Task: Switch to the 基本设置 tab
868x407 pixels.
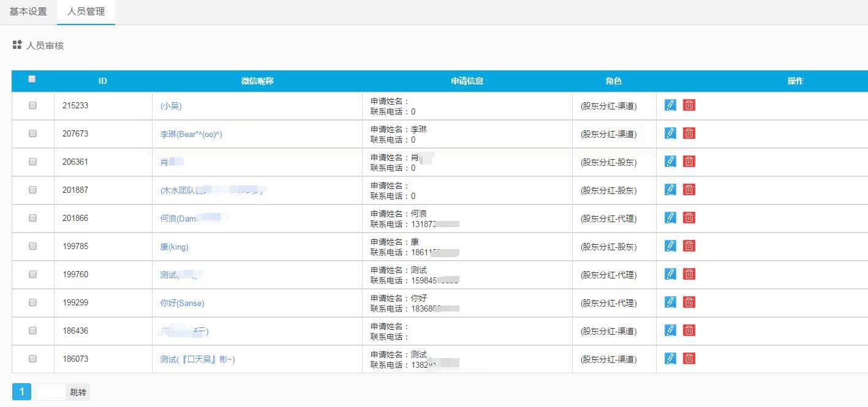Action: [x=27, y=10]
